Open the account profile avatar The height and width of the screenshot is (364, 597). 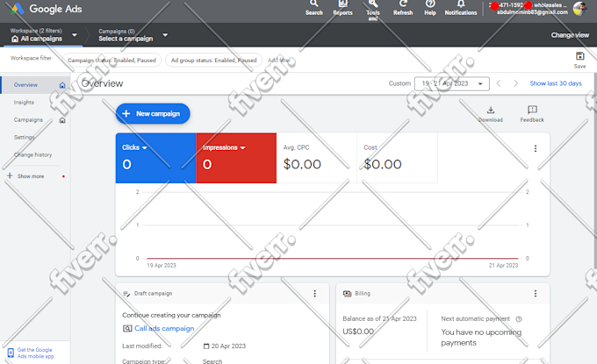click(579, 9)
